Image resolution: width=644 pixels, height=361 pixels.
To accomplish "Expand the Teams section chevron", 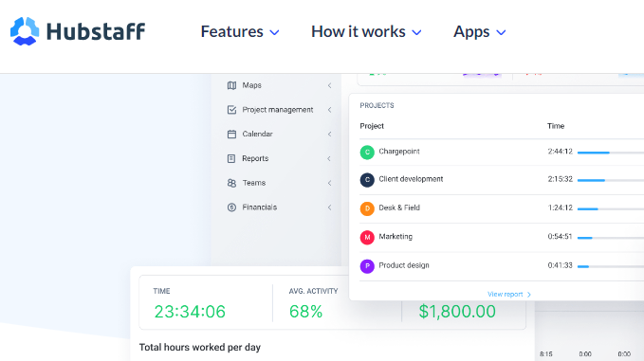I will tap(329, 183).
